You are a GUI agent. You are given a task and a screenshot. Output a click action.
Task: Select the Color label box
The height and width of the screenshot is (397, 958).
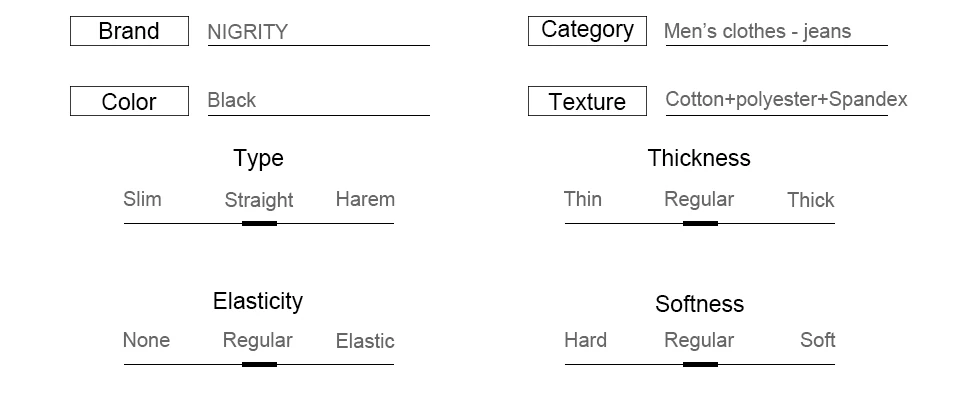click(x=130, y=101)
